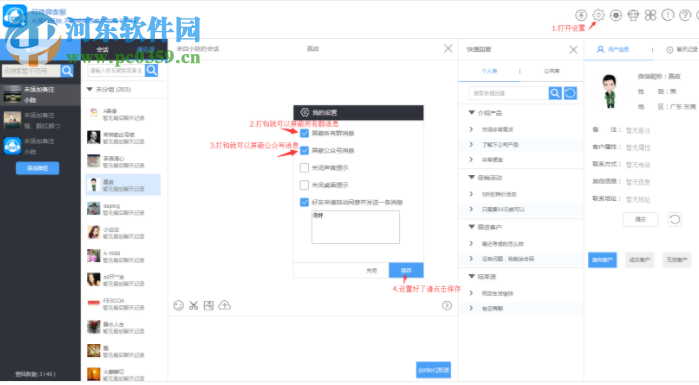Click the close button in settings dialog
Screen dimensions: 699x385
[x=371, y=270]
